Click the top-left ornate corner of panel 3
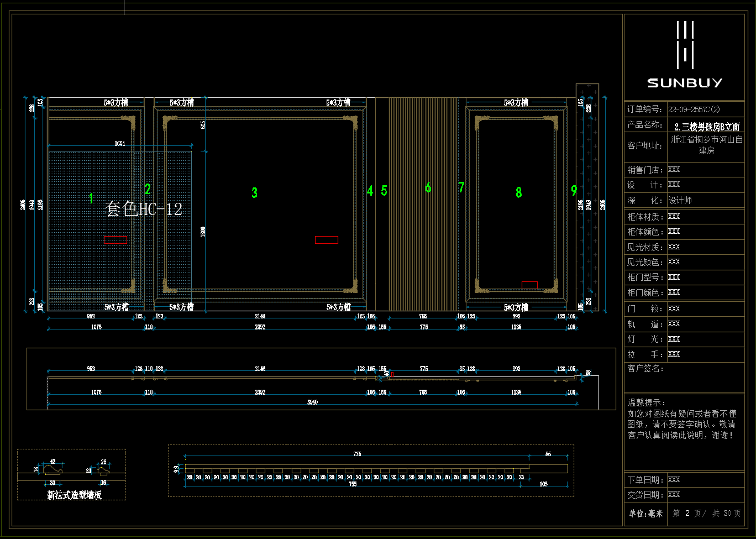756x539 pixels. tap(169, 121)
